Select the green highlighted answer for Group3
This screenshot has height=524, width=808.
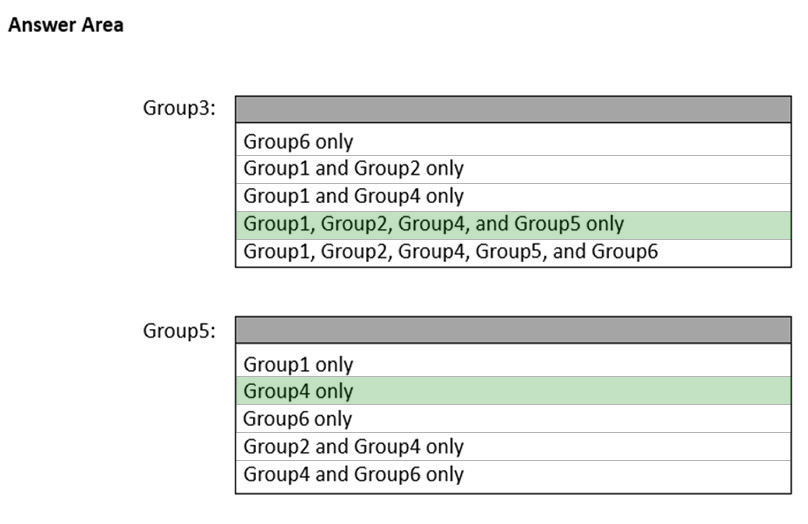(433, 223)
